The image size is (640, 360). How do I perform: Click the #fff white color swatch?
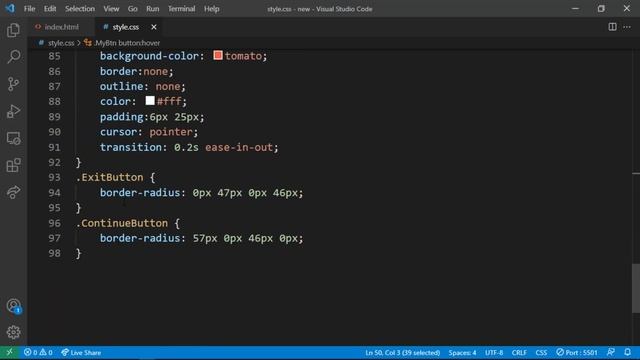tap(150, 100)
